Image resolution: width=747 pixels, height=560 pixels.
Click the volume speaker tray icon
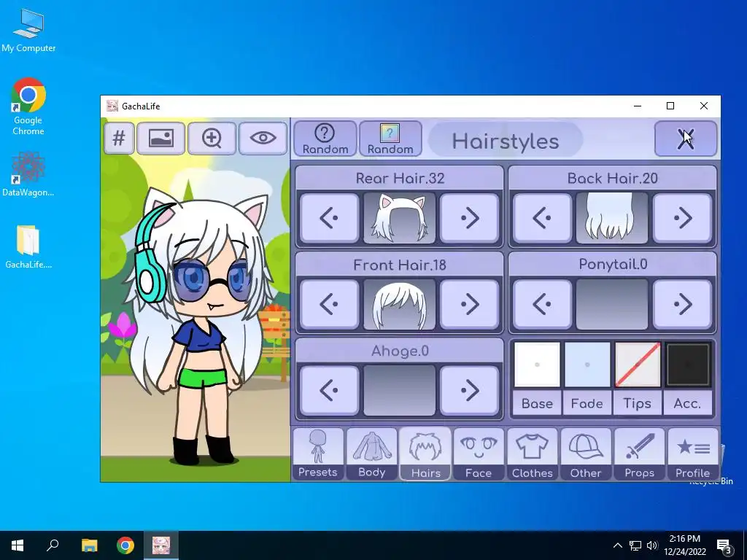click(652, 545)
